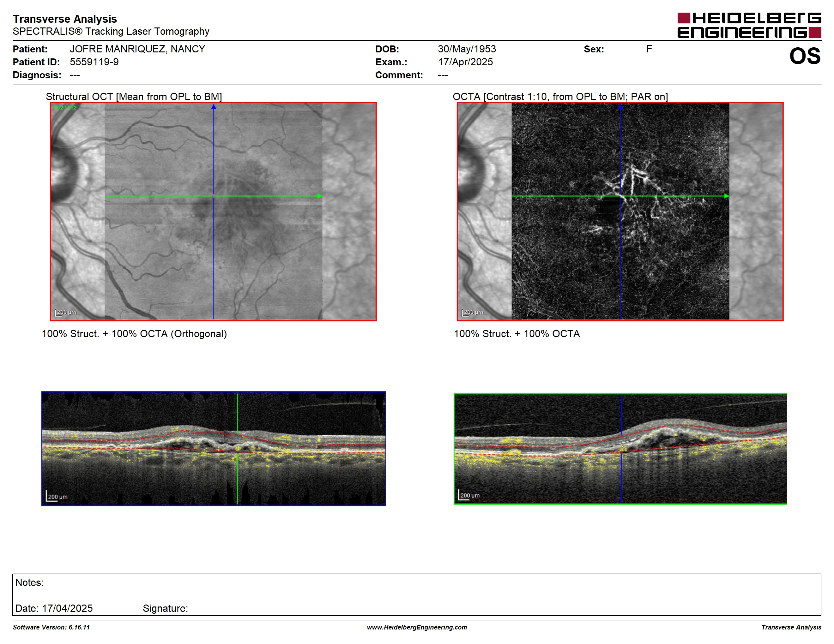Viewport: 834px width, 644px height.
Task: Click the Patient ID value 5559119-9
Action: (x=94, y=62)
